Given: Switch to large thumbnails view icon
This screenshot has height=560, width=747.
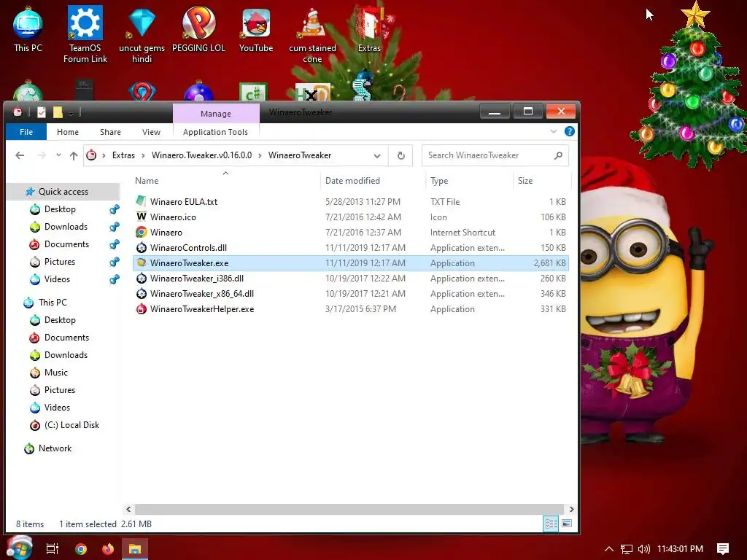Looking at the screenshot, I should coord(567,524).
